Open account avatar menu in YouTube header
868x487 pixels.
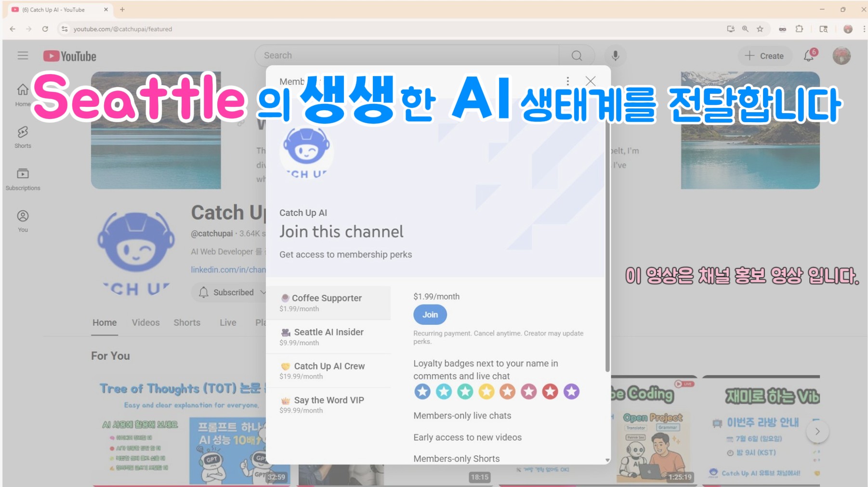coord(842,56)
